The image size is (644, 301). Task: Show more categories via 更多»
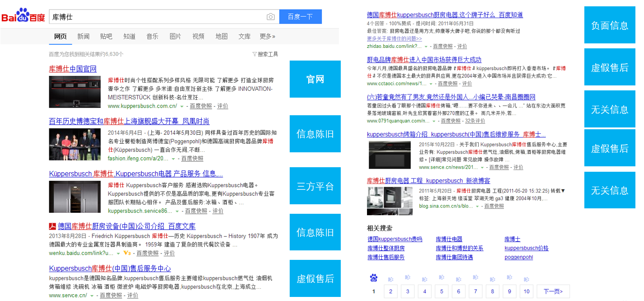pyautogui.click(x=268, y=36)
